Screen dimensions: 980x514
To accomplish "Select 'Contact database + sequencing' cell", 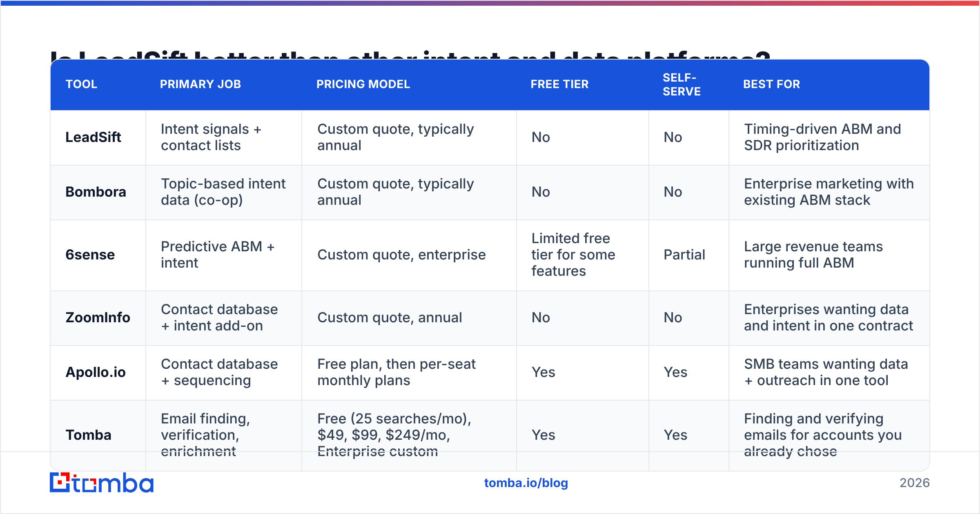I will point(224,372).
